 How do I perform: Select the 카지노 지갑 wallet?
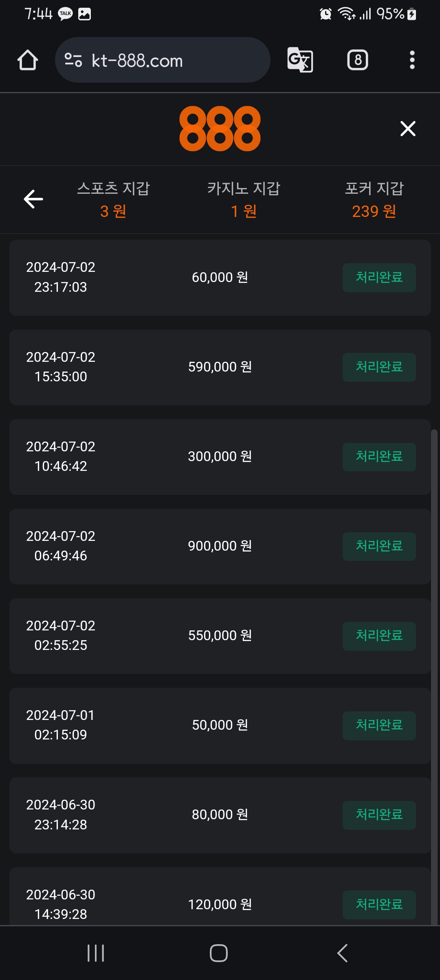244,199
